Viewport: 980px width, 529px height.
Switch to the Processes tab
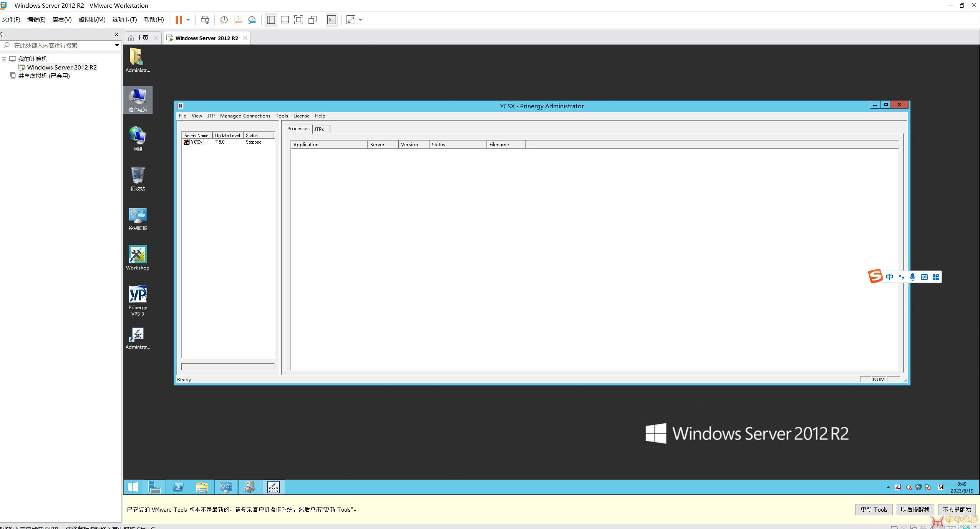(x=298, y=129)
